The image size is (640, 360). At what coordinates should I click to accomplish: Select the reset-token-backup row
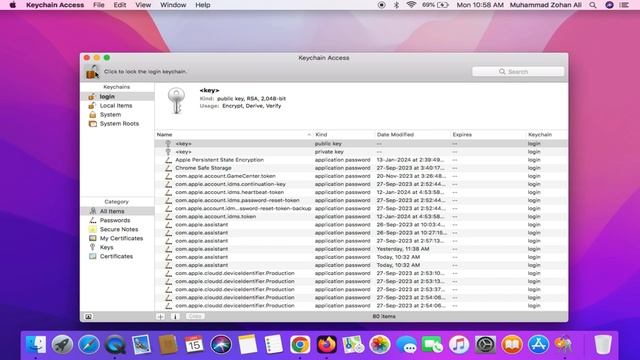point(361,208)
